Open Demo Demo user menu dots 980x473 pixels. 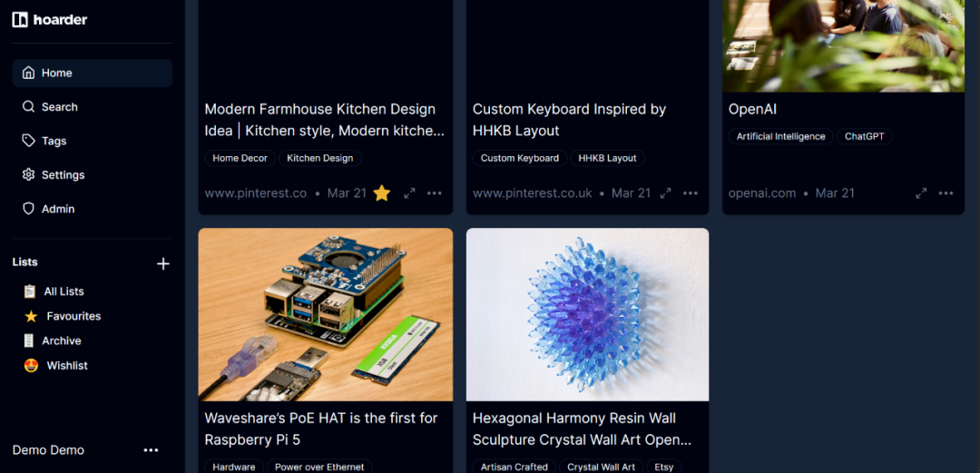pos(151,450)
